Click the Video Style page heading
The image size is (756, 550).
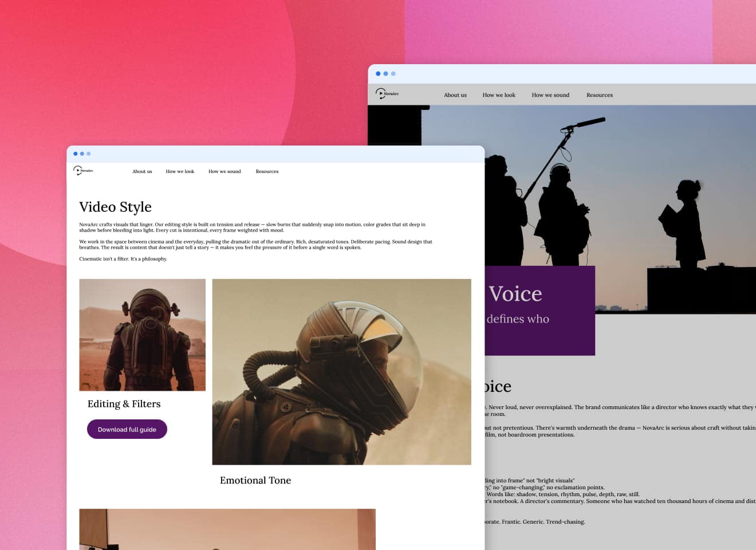(x=115, y=207)
